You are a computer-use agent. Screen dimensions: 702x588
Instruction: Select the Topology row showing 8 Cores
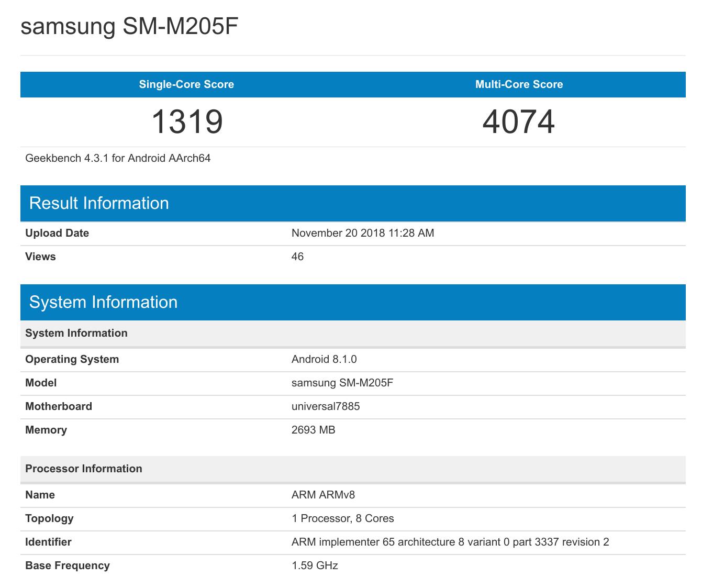342,518
